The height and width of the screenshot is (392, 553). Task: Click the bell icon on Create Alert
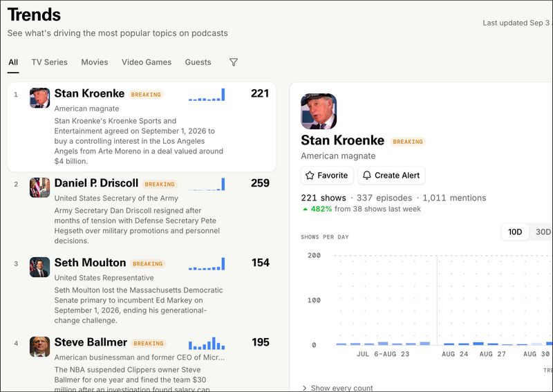click(367, 176)
